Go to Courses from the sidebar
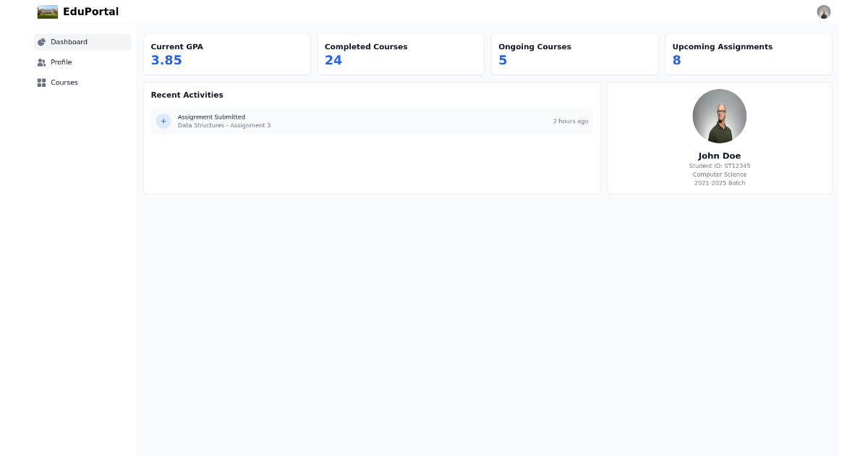Image resolution: width=868 pixels, height=456 pixels. coord(64,82)
